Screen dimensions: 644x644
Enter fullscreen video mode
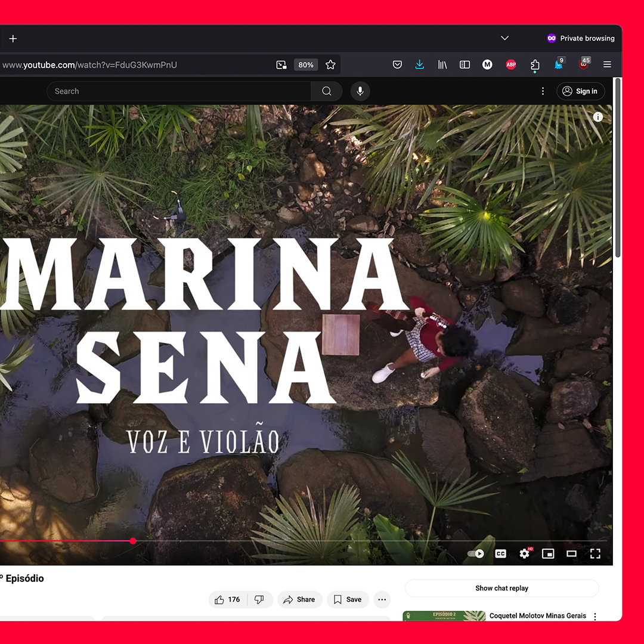coord(595,554)
